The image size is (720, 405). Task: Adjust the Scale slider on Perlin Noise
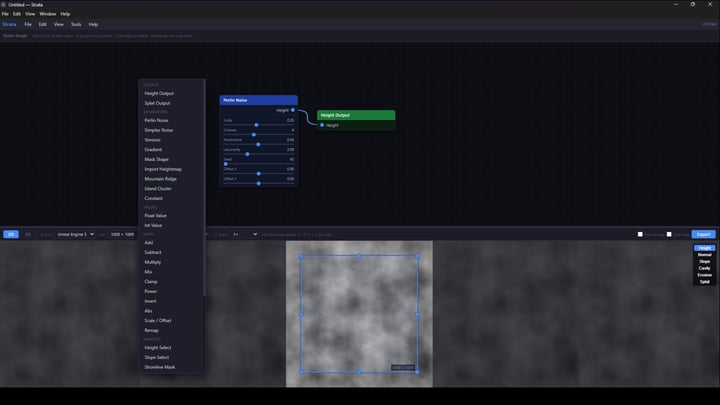pyautogui.click(x=259, y=125)
